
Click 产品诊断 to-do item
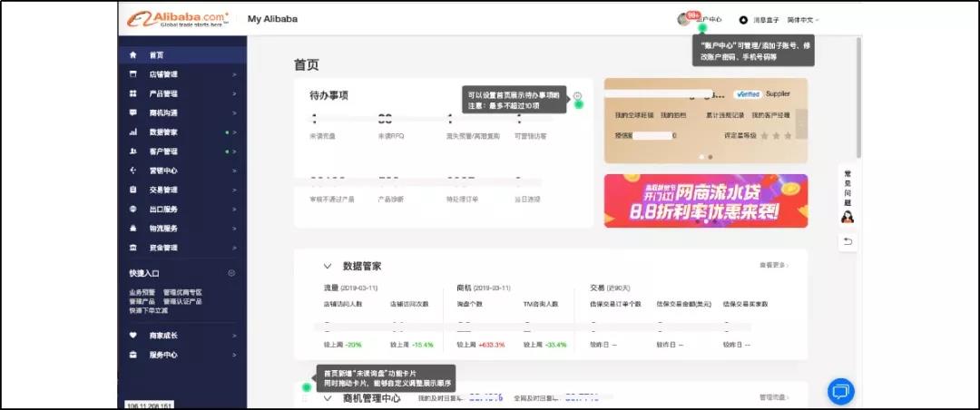click(390, 200)
